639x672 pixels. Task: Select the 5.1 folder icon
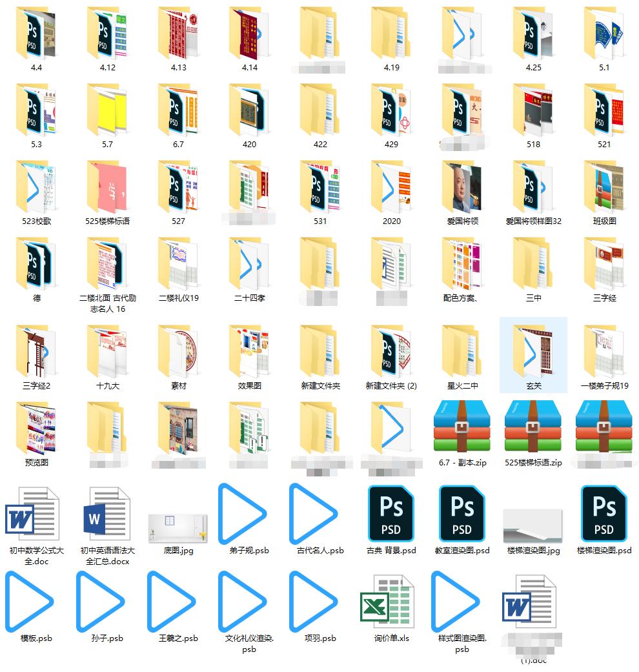click(x=604, y=34)
